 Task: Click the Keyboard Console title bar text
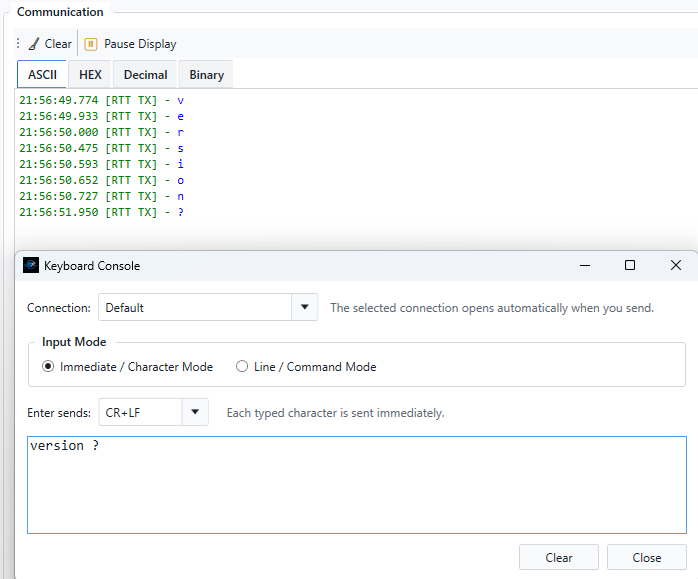[92, 266]
